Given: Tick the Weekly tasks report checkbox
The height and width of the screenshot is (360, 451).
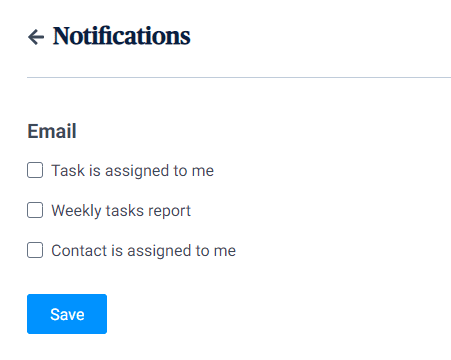Looking at the screenshot, I should click(x=35, y=210).
